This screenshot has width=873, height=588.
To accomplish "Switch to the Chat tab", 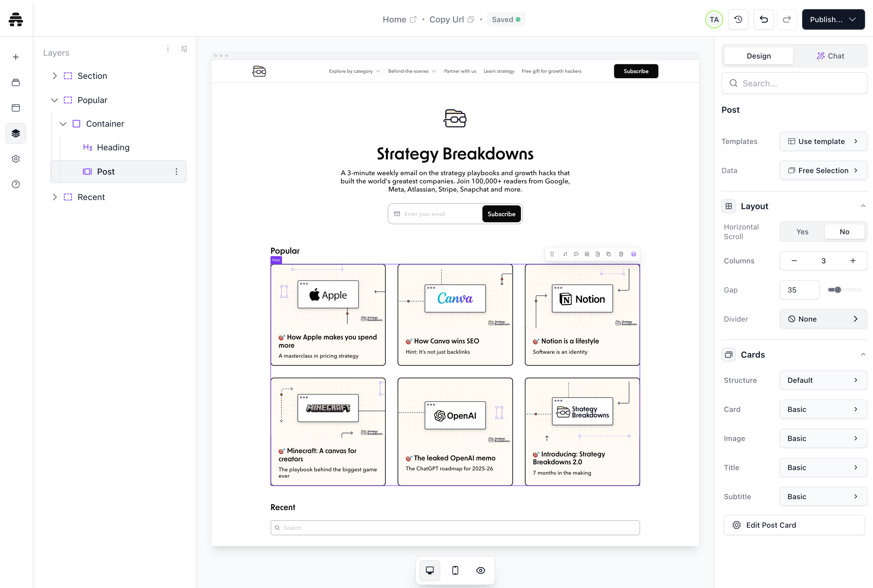I will click(x=830, y=56).
